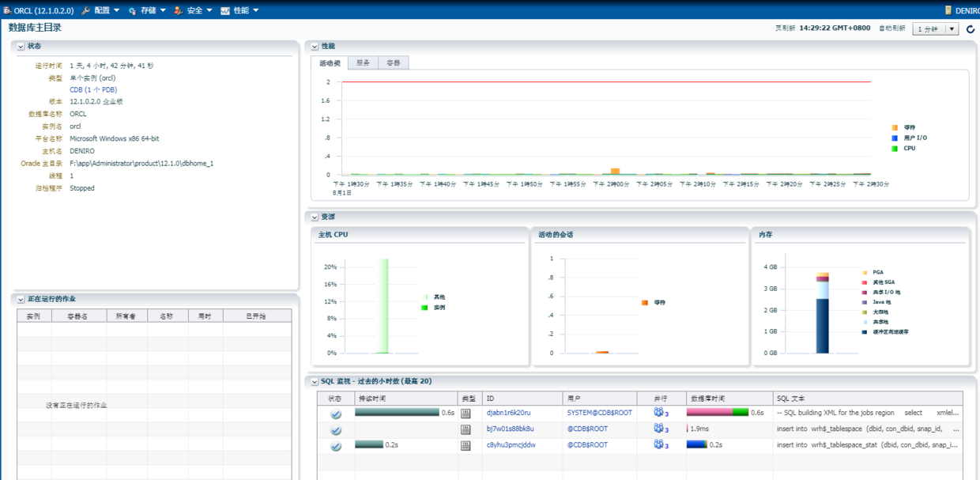Collapse the 资源 panel
This screenshot has height=480, width=980.
tap(315, 217)
